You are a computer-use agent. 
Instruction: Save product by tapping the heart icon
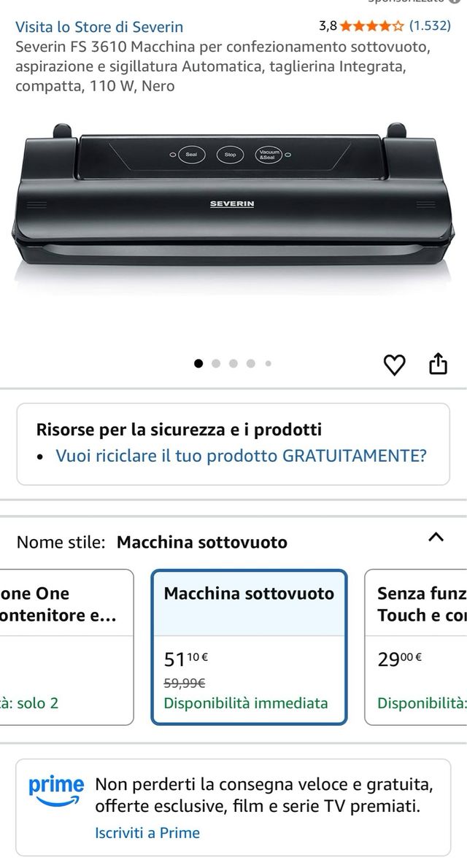click(x=394, y=363)
